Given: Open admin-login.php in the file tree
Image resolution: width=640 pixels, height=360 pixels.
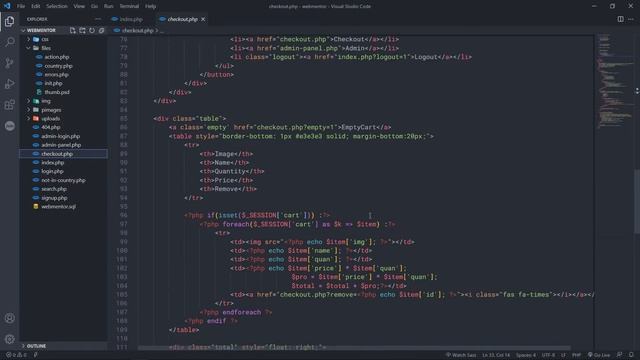Looking at the screenshot, I should point(60,136).
